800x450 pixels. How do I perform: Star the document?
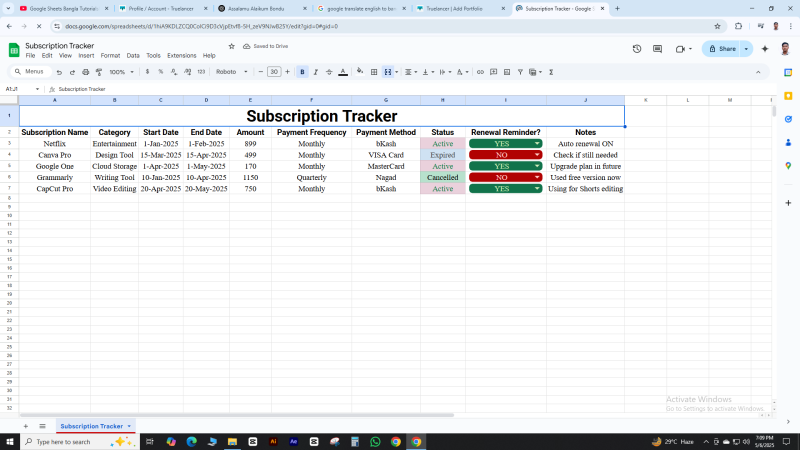coord(232,46)
